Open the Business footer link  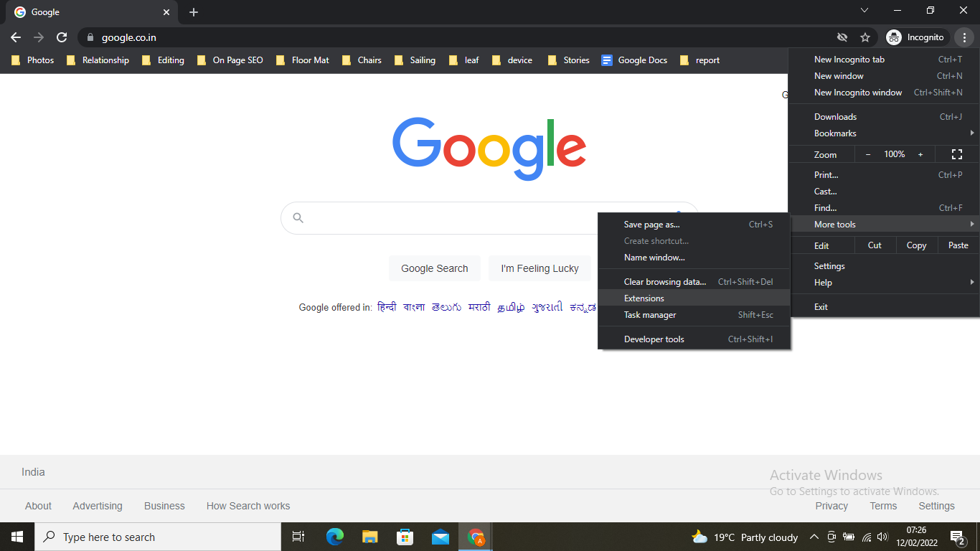point(164,506)
